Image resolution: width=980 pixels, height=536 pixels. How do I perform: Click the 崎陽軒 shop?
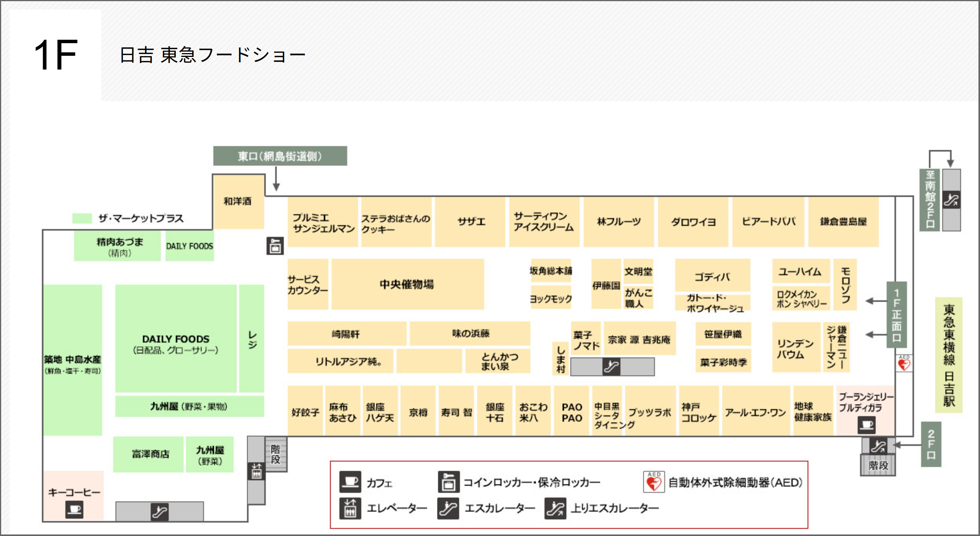coord(347,334)
